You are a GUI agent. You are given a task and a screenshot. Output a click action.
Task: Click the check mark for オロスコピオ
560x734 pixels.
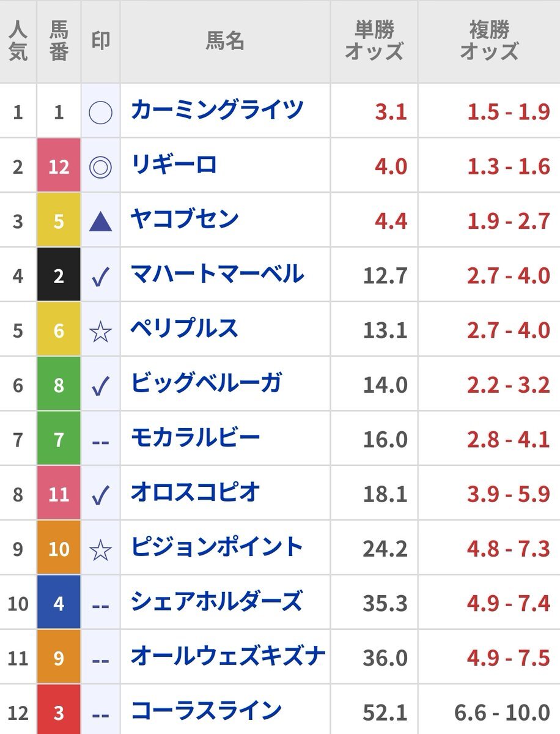click(x=100, y=495)
